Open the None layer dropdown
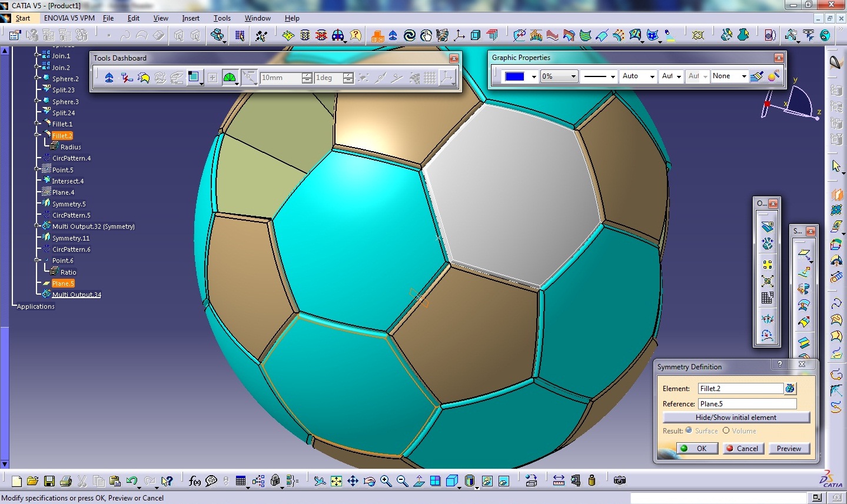This screenshot has width=847, height=504. (744, 76)
